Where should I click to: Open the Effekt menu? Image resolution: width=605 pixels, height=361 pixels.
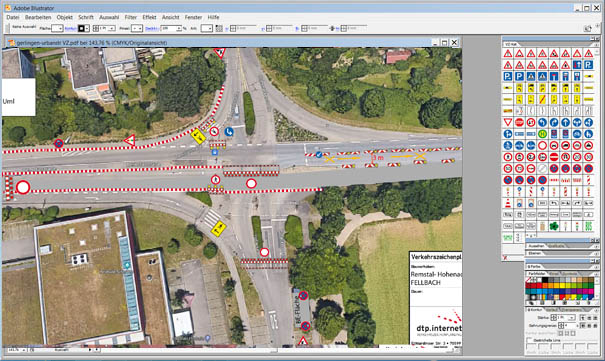click(x=149, y=17)
